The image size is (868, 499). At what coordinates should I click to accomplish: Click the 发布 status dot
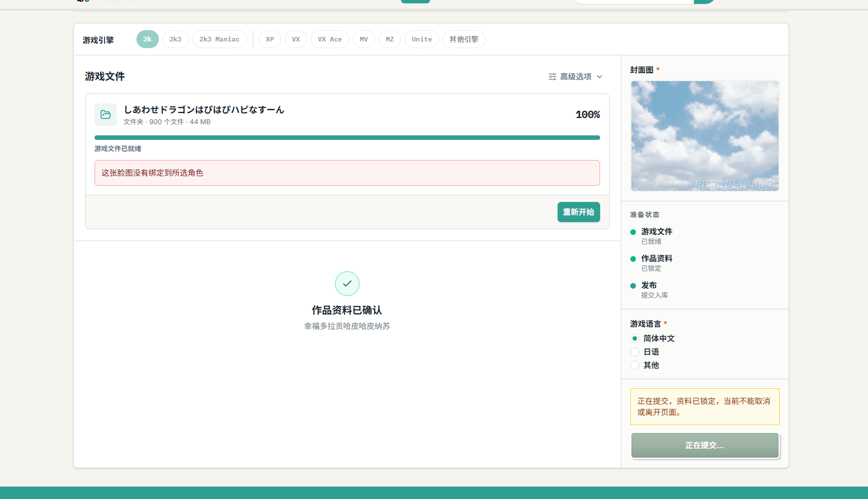pyautogui.click(x=633, y=286)
